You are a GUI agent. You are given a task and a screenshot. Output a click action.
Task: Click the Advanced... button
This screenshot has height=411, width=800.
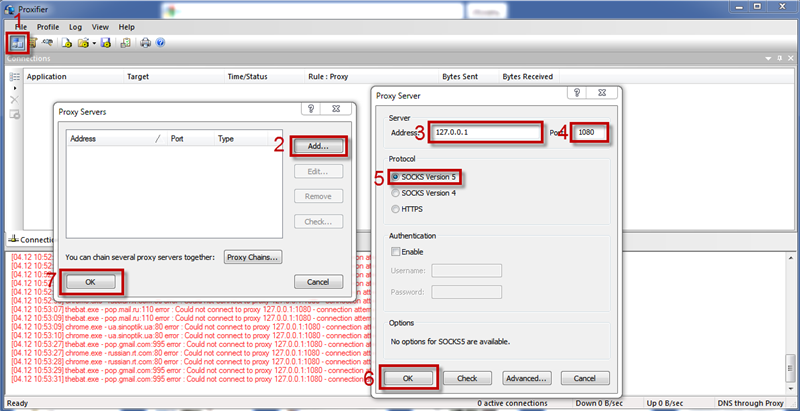(x=527, y=378)
